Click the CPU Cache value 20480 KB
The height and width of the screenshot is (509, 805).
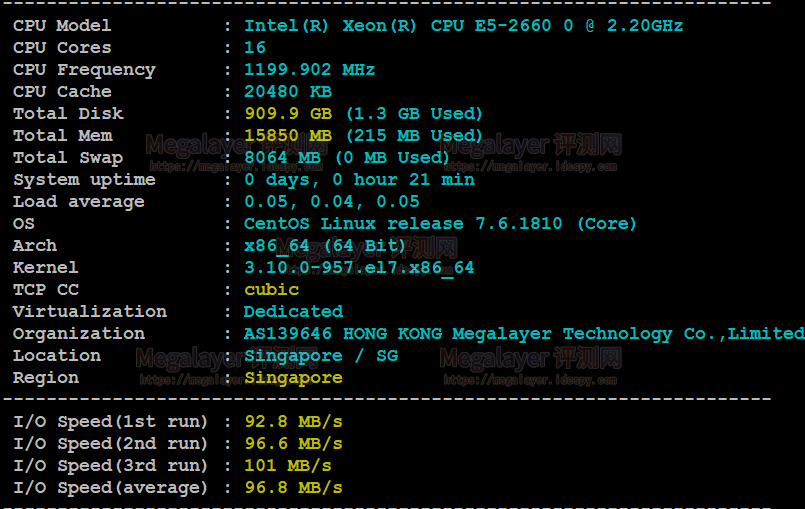(288, 92)
